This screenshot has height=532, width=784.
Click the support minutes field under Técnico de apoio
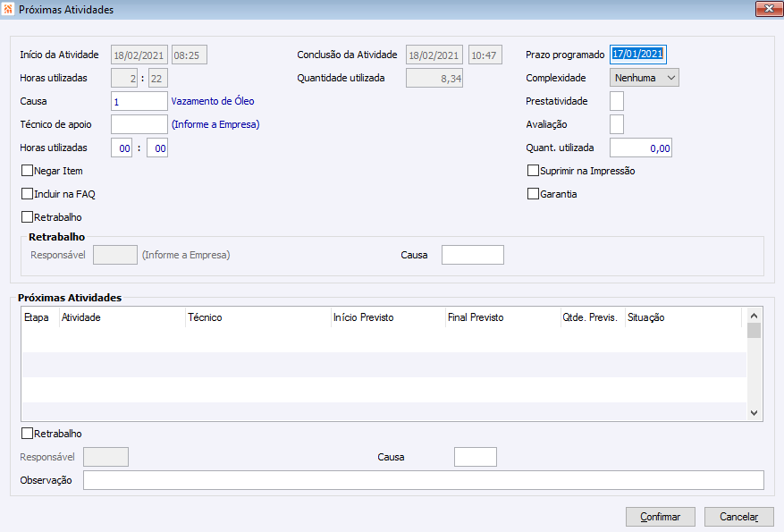click(157, 148)
